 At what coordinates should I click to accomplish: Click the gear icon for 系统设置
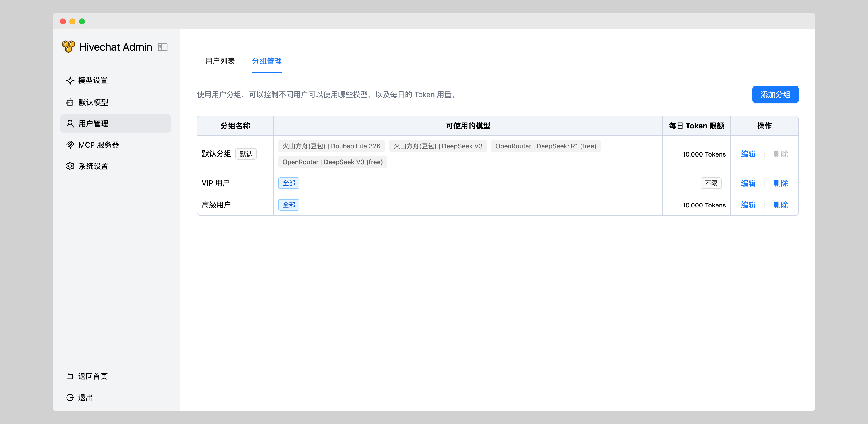[70, 166]
